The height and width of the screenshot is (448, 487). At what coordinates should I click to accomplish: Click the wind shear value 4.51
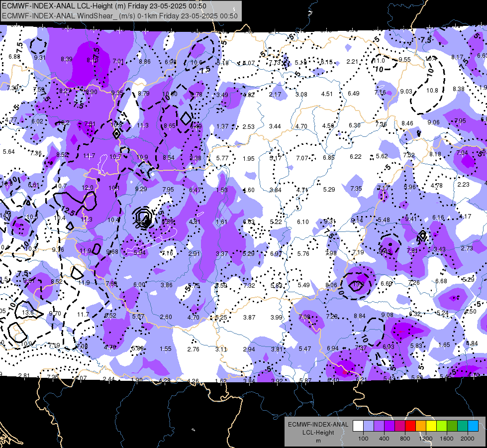(x=327, y=94)
